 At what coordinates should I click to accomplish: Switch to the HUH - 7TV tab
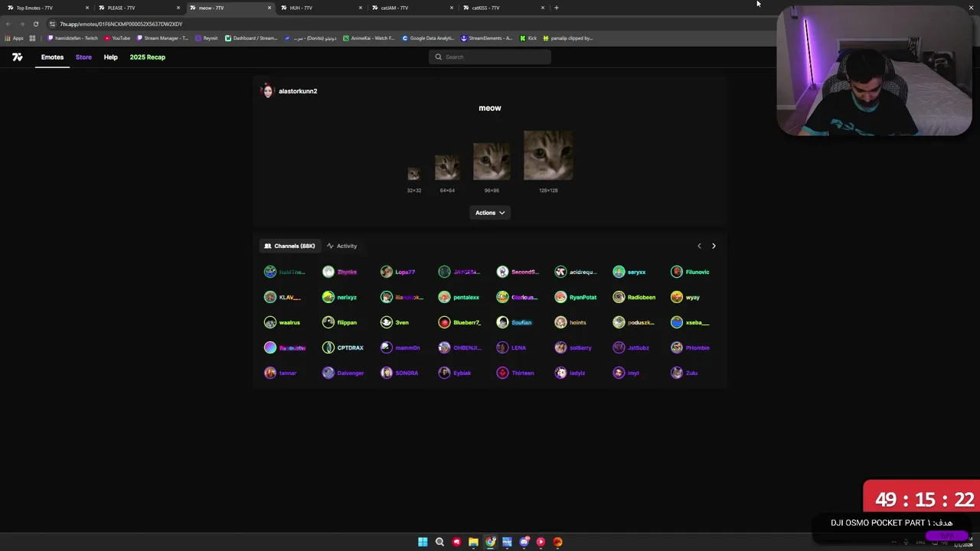319,8
